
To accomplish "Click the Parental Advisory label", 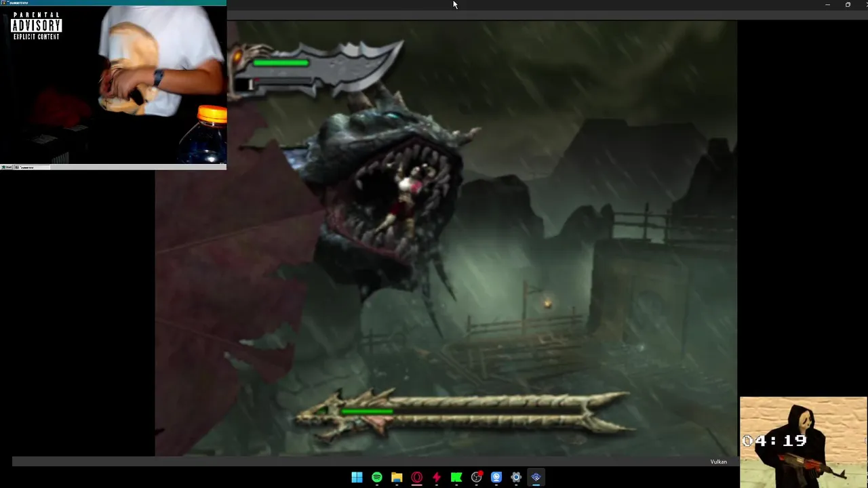I will coord(36,26).
